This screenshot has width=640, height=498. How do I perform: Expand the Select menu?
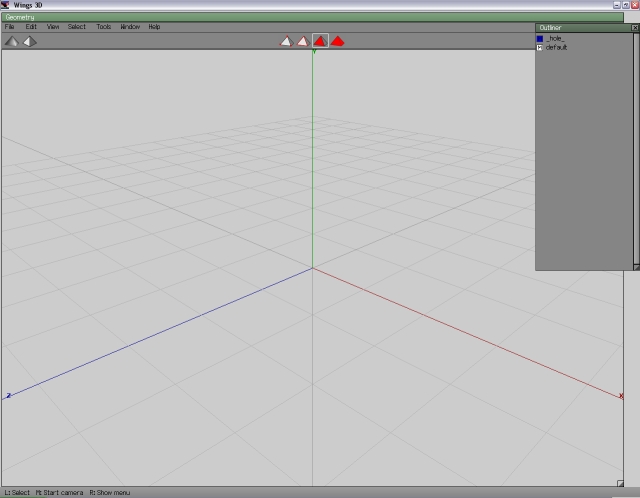[77, 27]
